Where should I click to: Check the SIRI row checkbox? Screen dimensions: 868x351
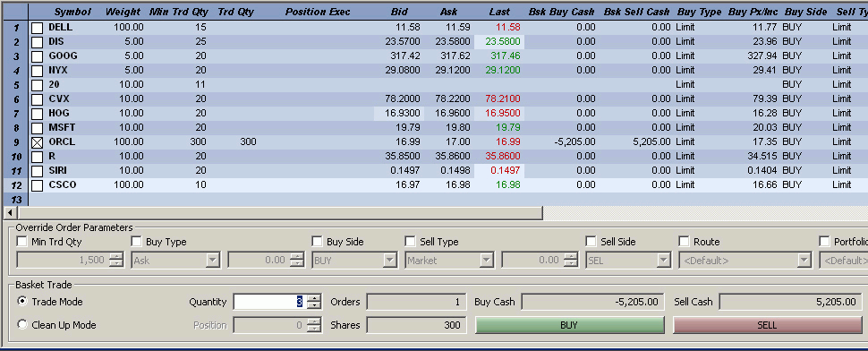tap(37, 171)
